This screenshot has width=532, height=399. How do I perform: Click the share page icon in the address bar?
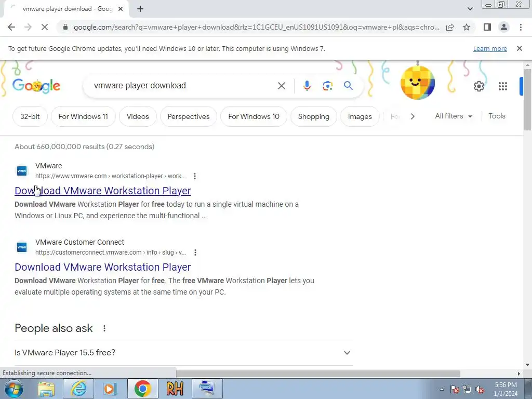point(450,27)
